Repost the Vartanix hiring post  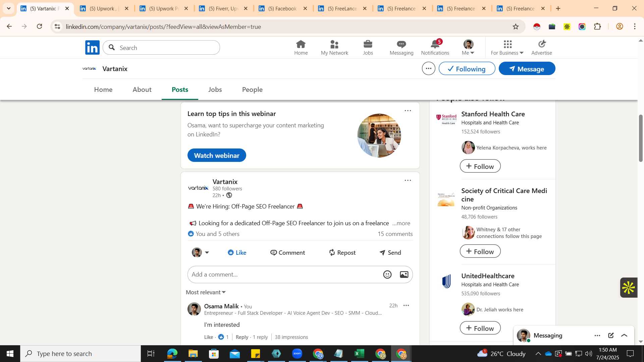click(x=342, y=253)
